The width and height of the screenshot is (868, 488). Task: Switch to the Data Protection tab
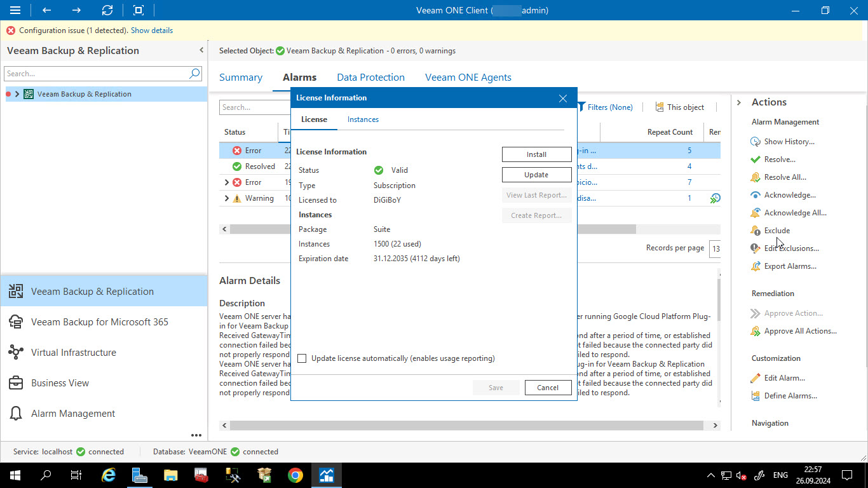click(x=370, y=78)
